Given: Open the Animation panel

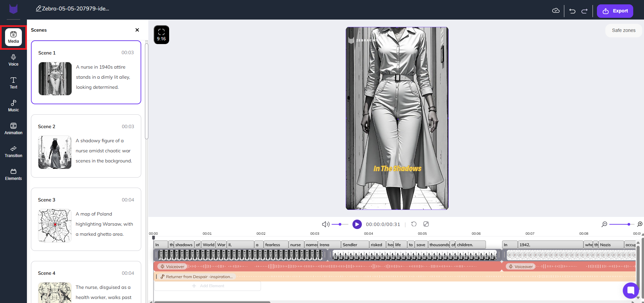Looking at the screenshot, I should click(x=13, y=129).
